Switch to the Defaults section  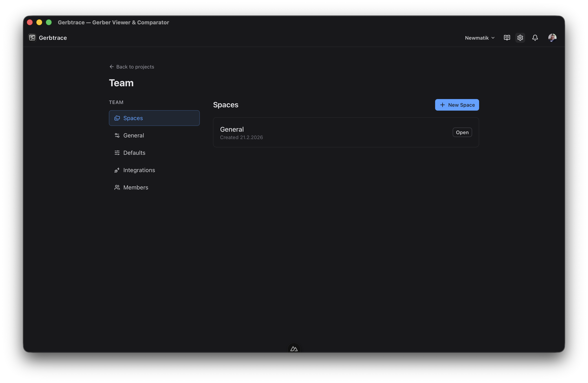pyautogui.click(x=154, y=153)
